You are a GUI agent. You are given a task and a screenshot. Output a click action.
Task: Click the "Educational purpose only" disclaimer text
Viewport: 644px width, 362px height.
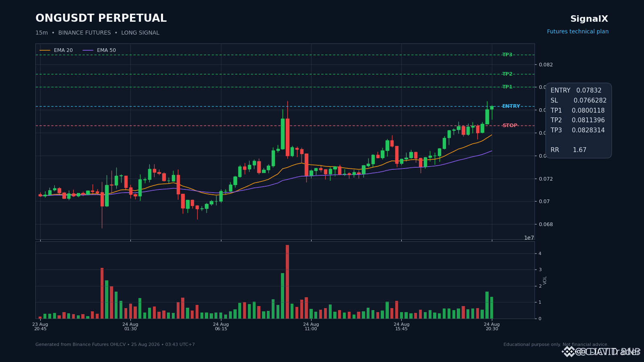click(556, 345)
